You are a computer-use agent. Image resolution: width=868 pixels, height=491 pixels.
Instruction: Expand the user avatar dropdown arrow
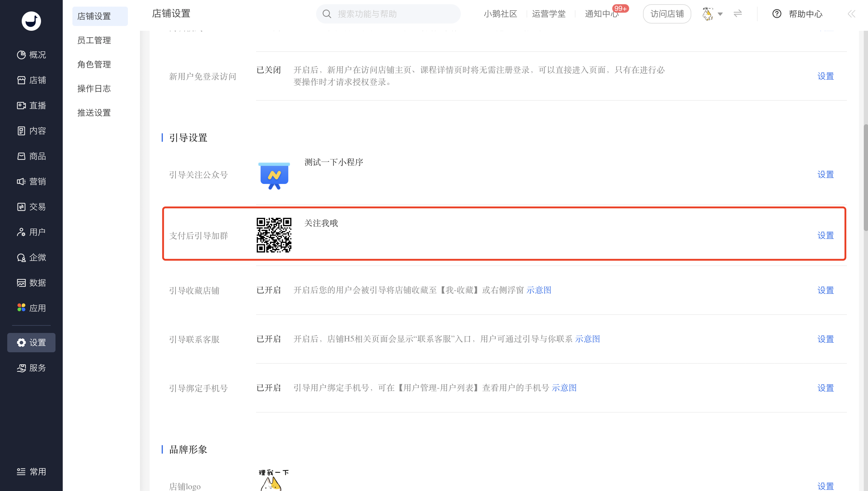(x=720, y=14)
